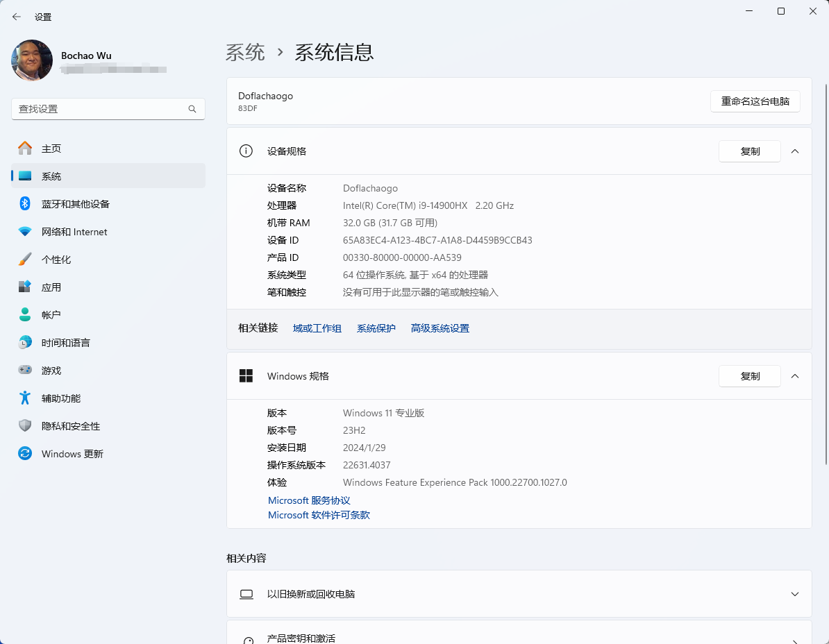Open the 游戏 gamepad icon
The image size is (829, 644).
[25, 370]
